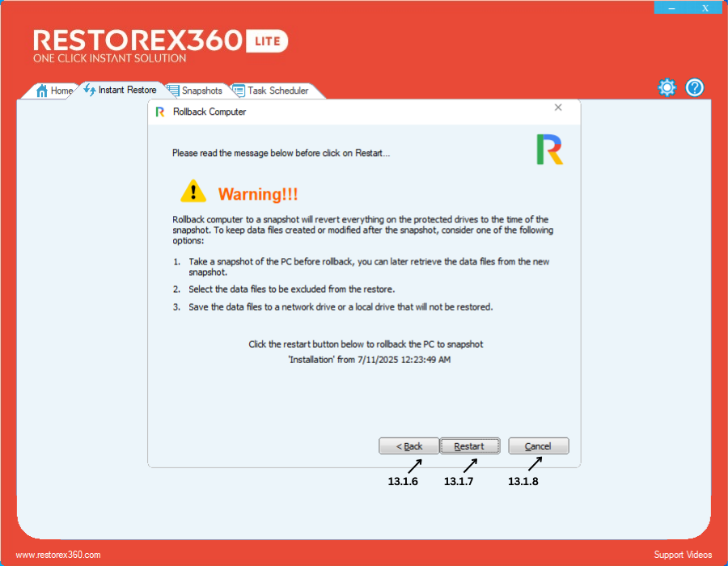Click the LITE edition badge
The image size is (728, 566).
(267, 40)
